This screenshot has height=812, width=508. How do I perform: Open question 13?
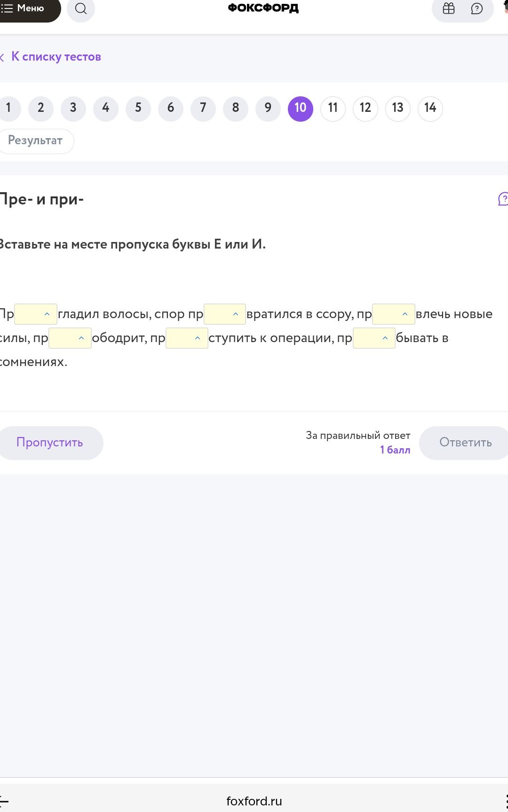point(398,108)
